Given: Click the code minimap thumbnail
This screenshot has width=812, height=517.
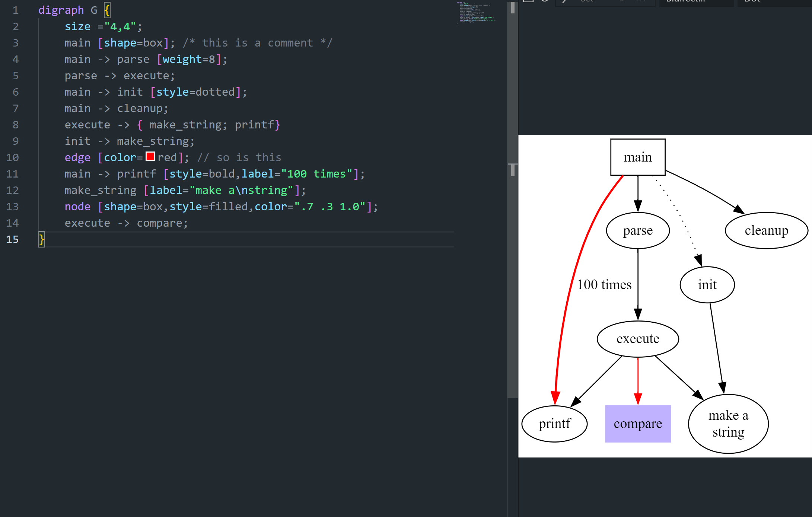Looking at the screenshot, I should click(476, 13).
